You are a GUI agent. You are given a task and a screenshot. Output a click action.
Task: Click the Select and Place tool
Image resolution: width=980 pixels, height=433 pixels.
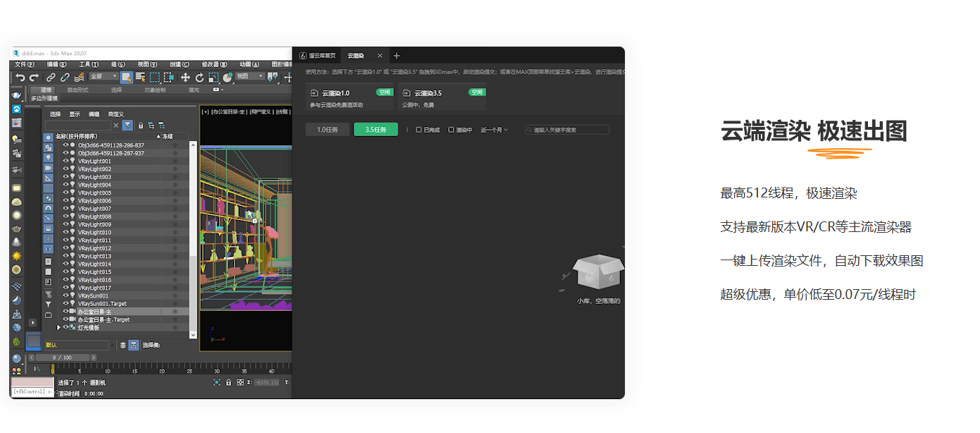(x=228, y=77)
